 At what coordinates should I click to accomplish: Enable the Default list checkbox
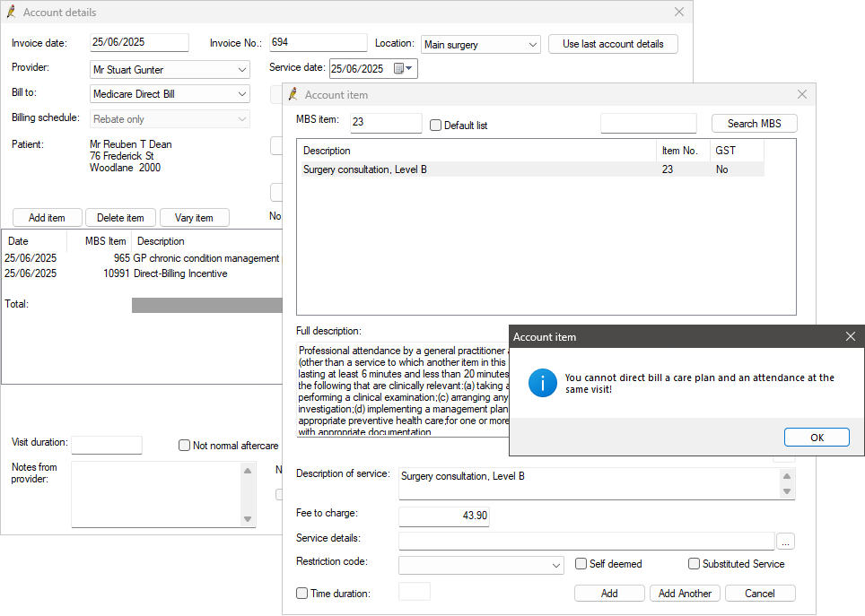point(436,126)
